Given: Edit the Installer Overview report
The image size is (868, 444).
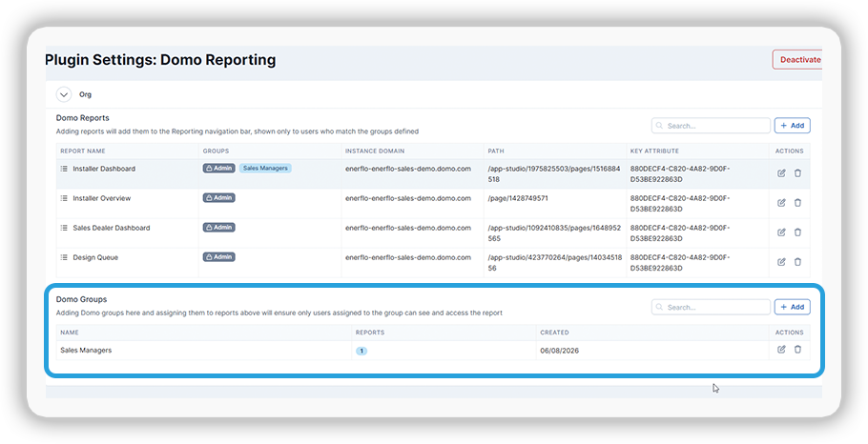Looking at the screenshot, I should [781, 202].
